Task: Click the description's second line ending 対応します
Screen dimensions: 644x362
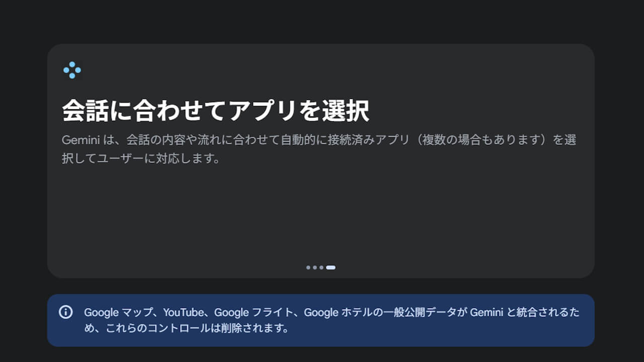Action: point(141,159)
